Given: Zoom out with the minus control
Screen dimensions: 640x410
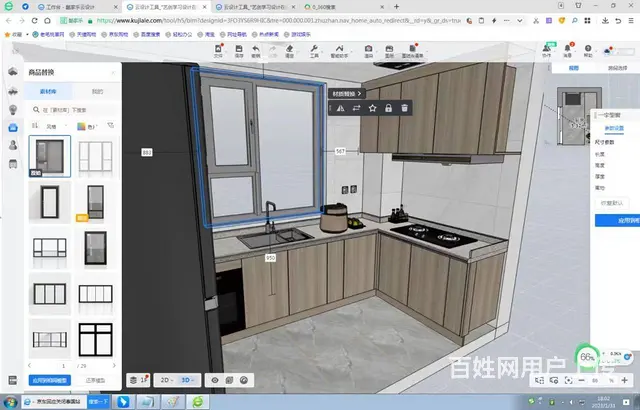Looking at the screenshot, I should 582,380.
